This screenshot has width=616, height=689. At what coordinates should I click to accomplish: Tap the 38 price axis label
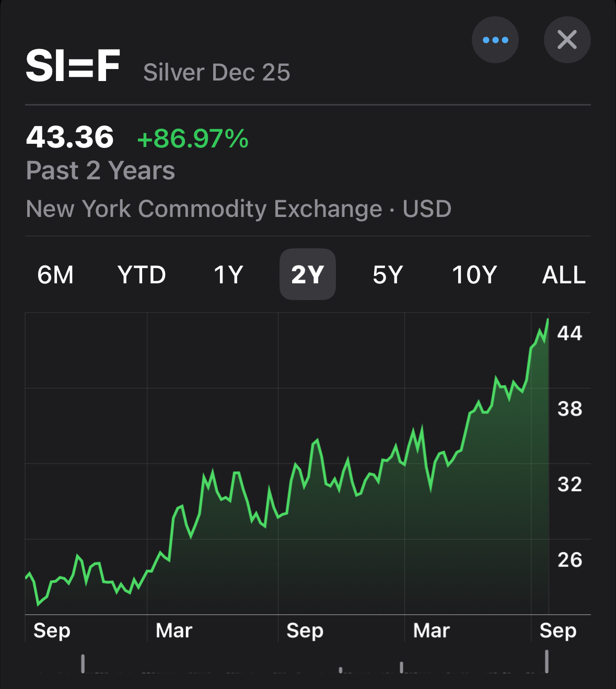[x=569, y=409]
